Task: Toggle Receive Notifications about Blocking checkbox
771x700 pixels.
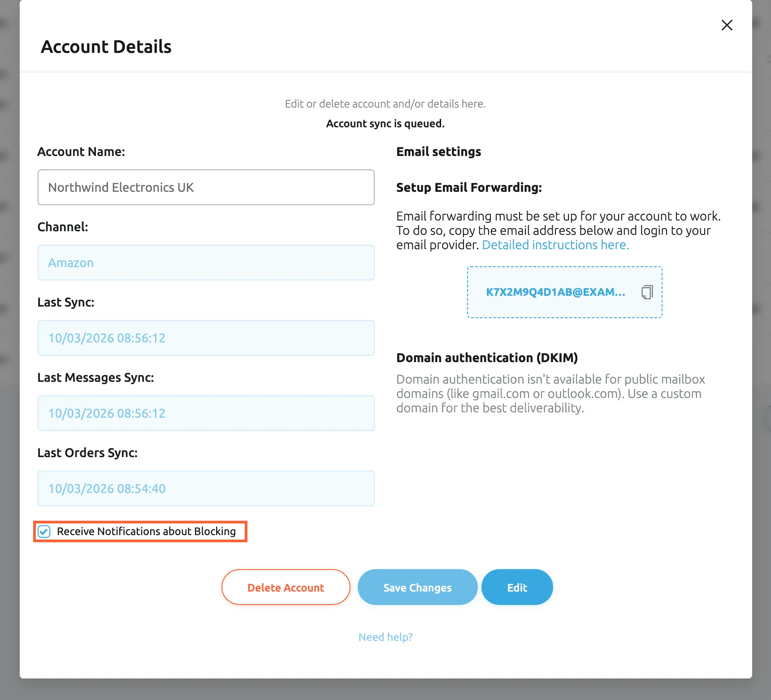Action: pyautogui.click(x=44, y=531)
